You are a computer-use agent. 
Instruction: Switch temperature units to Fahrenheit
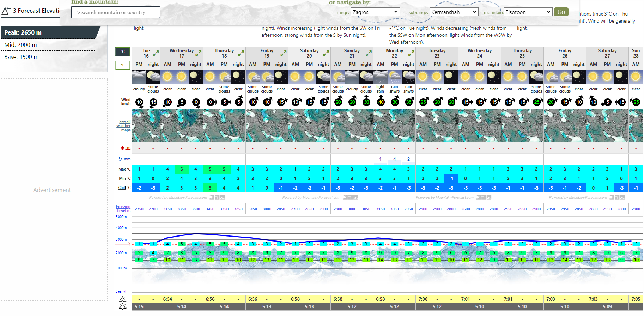tap(123, 65)
